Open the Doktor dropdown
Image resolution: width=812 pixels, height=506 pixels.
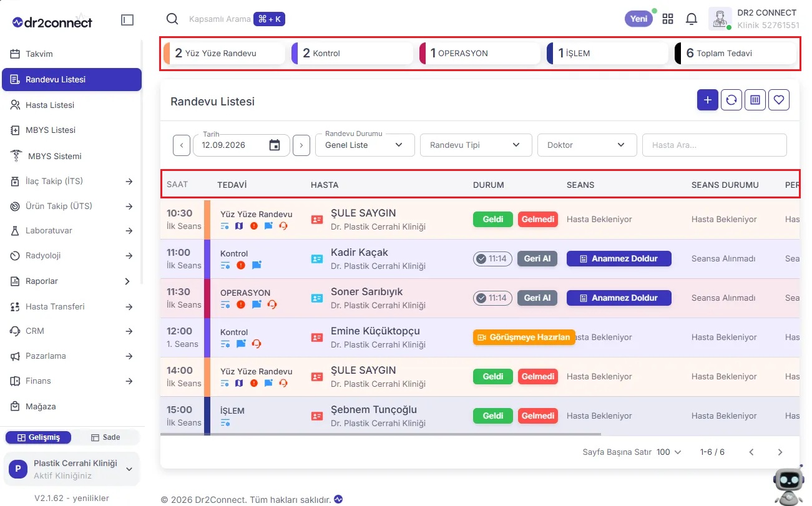(x=587, y=145)
